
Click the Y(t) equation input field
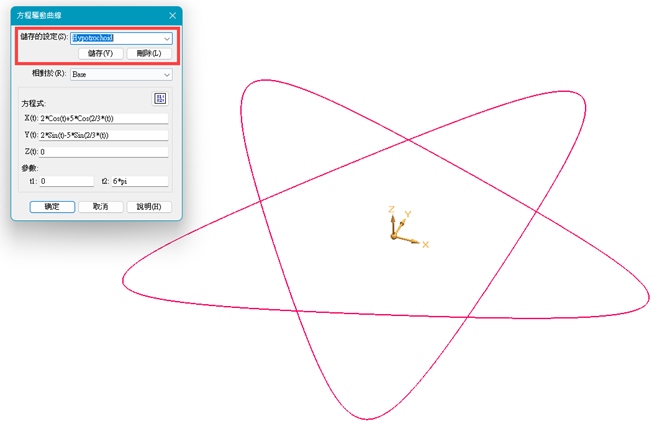tap(103, 136)
